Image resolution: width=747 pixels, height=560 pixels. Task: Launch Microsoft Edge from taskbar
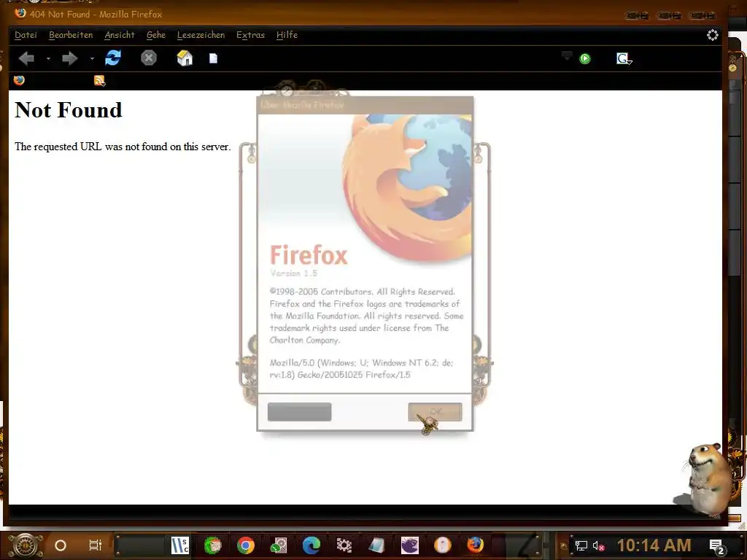311,545
